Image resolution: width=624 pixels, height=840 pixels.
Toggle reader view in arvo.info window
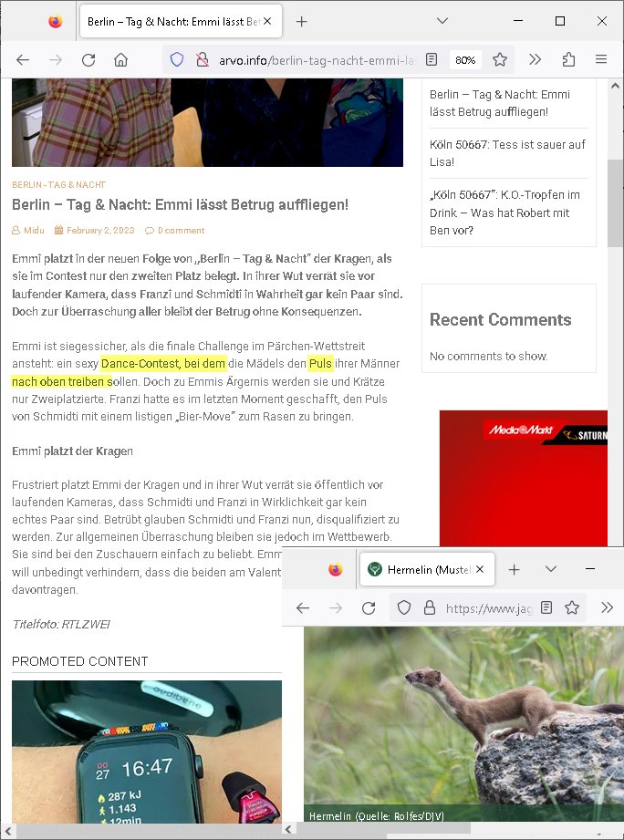pyautogui.click(x=432, y=59)
